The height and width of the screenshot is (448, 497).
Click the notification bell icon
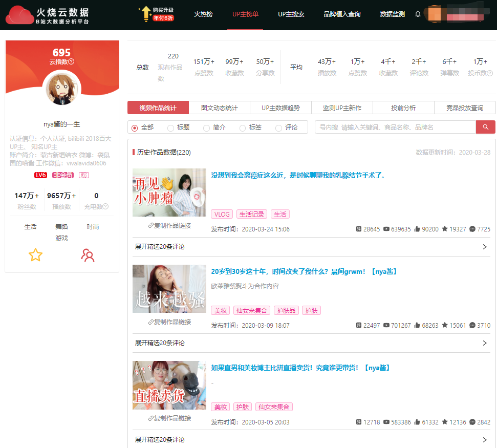point(418,14)
